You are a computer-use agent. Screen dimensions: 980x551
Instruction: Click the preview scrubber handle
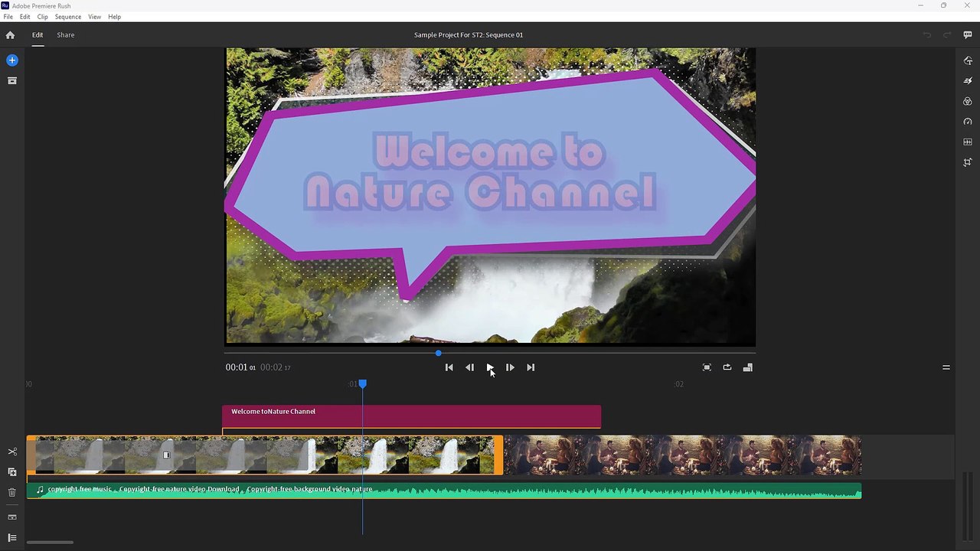[438, 353]
